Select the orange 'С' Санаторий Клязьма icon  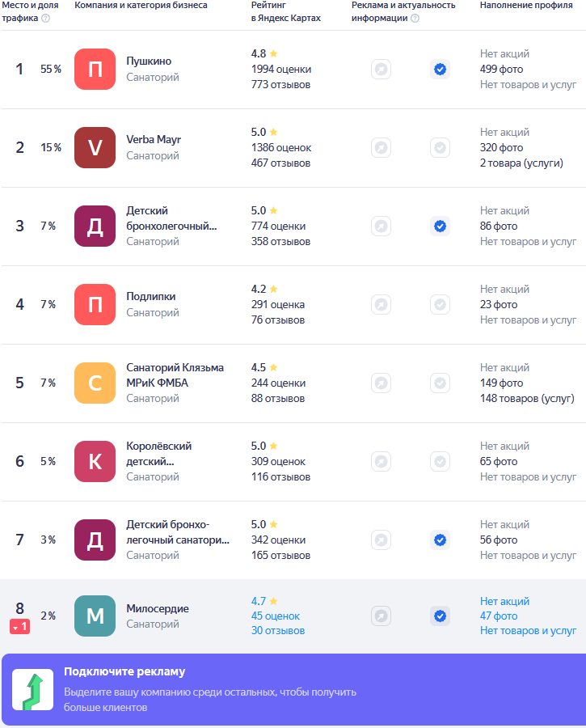pos(95,383)
